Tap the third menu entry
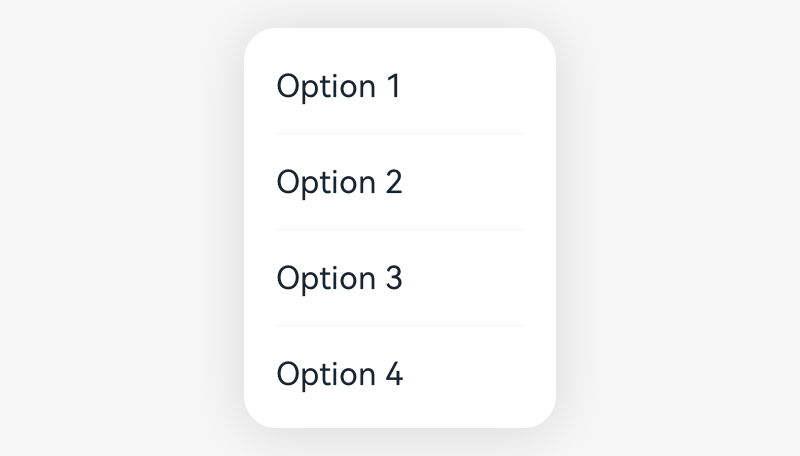The image size is (800, 456). point(399,278)
